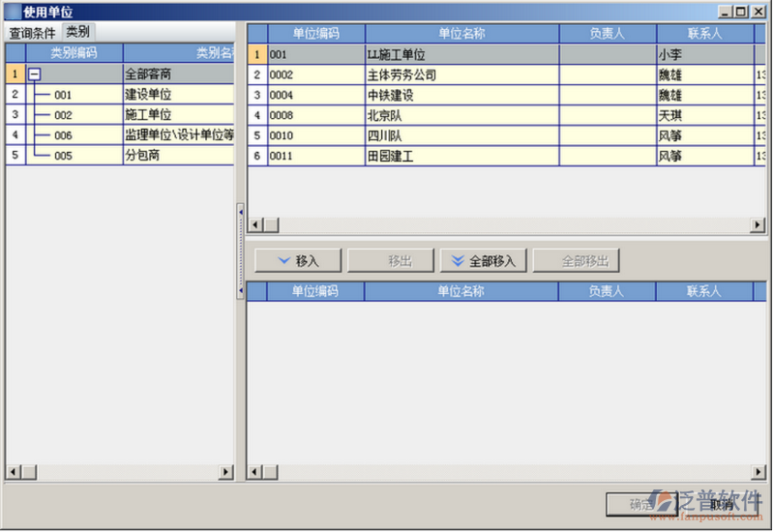
Task: Click row number 3 in category list
Action: coord(15,114)
